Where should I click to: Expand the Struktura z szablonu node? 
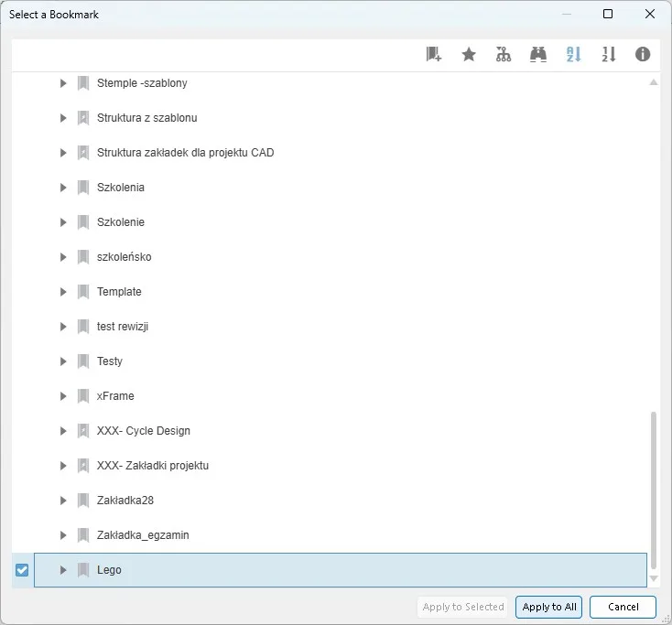tap(63, 118)
